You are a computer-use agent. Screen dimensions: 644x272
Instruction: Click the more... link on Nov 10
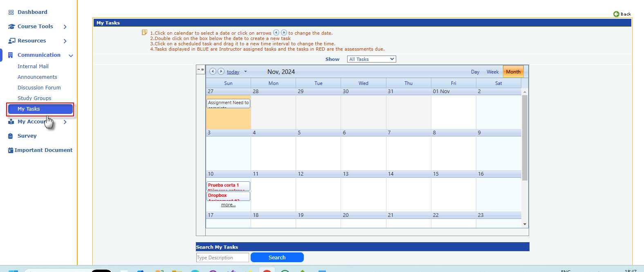coord(228,205)
